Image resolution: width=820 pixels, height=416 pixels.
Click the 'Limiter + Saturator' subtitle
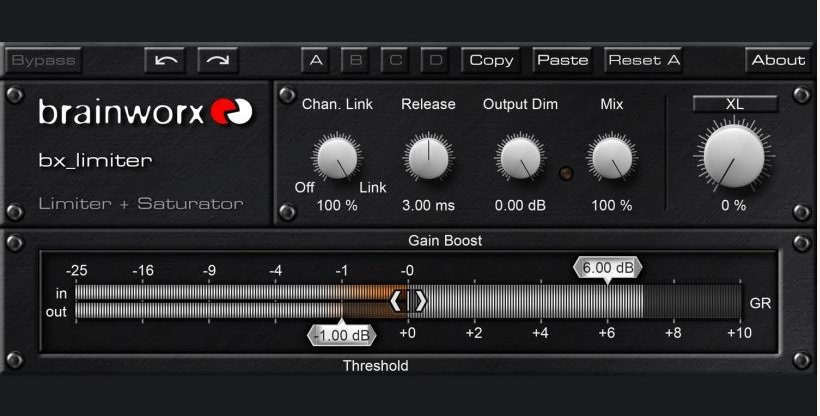(141, 204)
